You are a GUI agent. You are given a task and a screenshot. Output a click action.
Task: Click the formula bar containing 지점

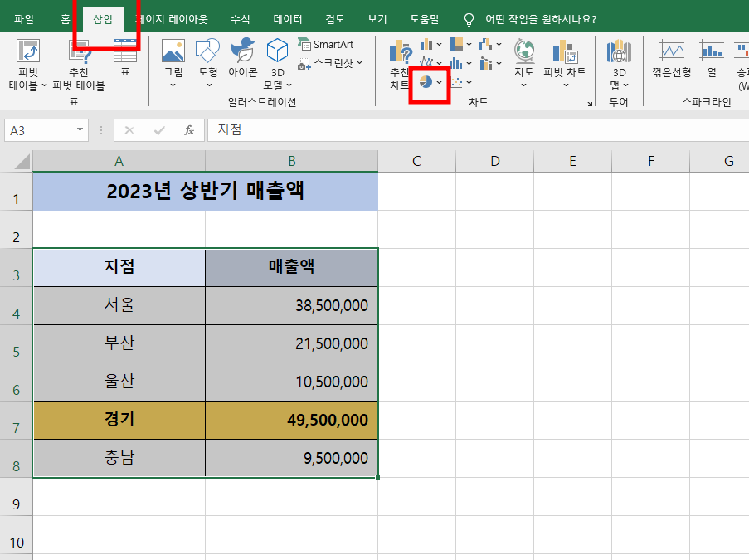[478, 130]
